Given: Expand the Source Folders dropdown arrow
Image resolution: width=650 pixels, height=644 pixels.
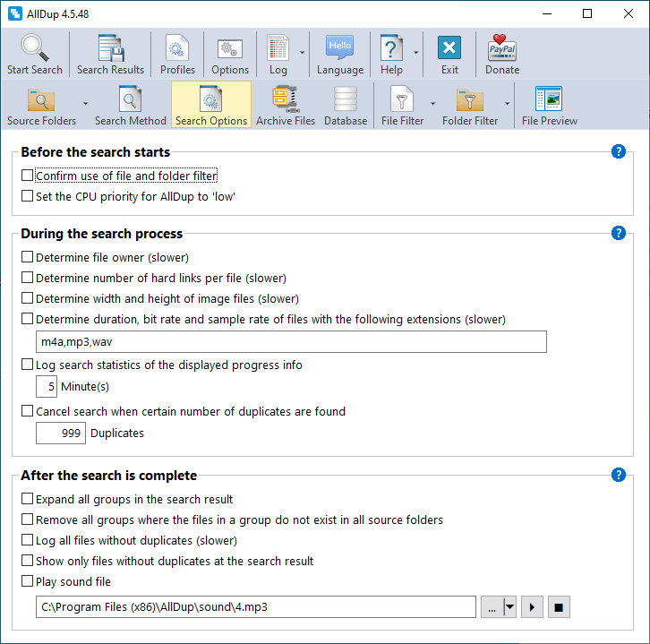Looking at the screenshot, I should pos(85,104).
